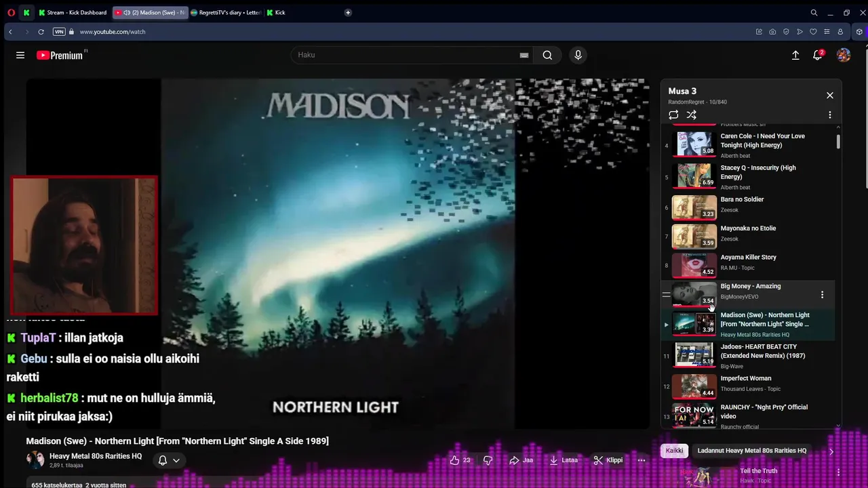Share the video via Jaa
Screen dimensions: 868x488
click(521, 460)
